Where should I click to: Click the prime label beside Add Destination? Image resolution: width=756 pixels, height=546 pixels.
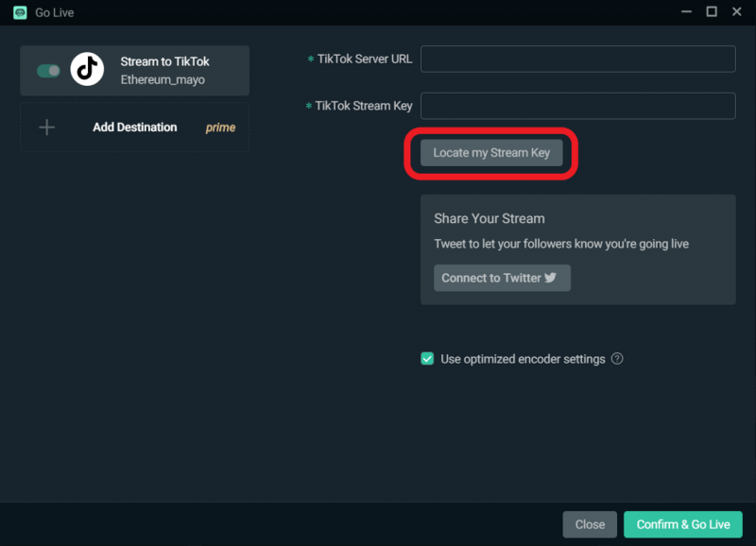pyautogui.click(x=220, y=128)
